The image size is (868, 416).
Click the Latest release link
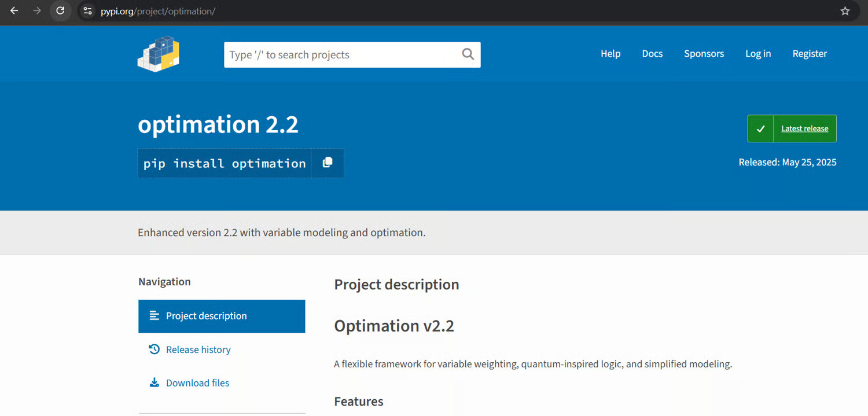point(804,128)
